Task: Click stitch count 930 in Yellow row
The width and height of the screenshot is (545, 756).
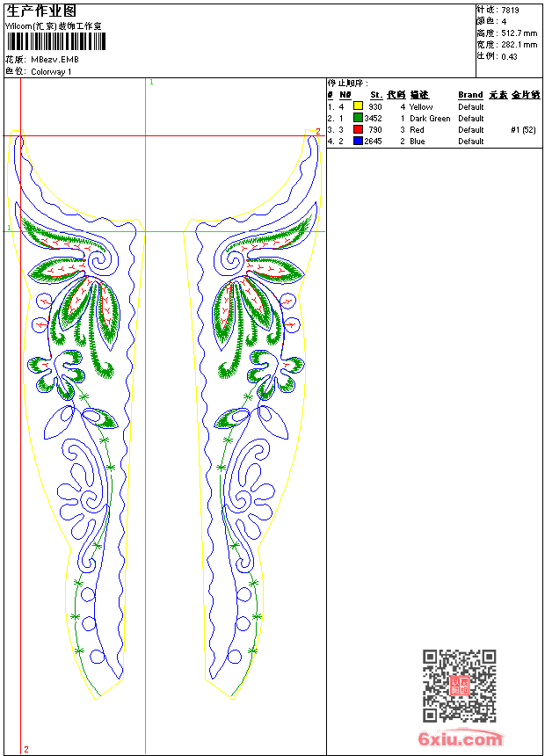Action: pyautogui.click(x=375, y=106)
